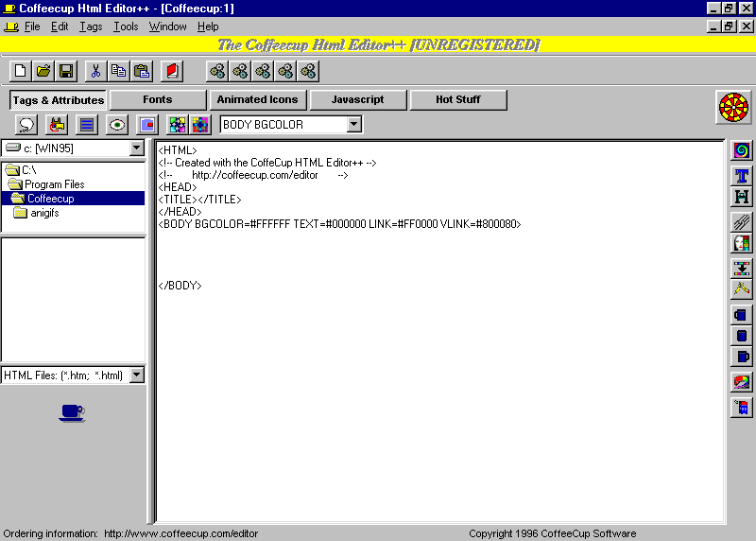This screenshot has height=541, width=756.
Task: Open the Coffeecup app icon system menu
Action: click(9, 9)
